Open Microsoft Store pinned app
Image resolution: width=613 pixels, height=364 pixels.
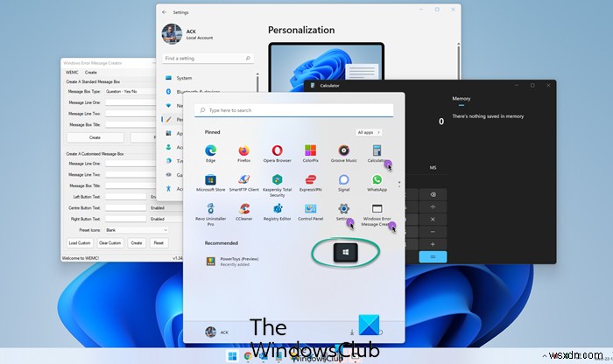(211, 182)
